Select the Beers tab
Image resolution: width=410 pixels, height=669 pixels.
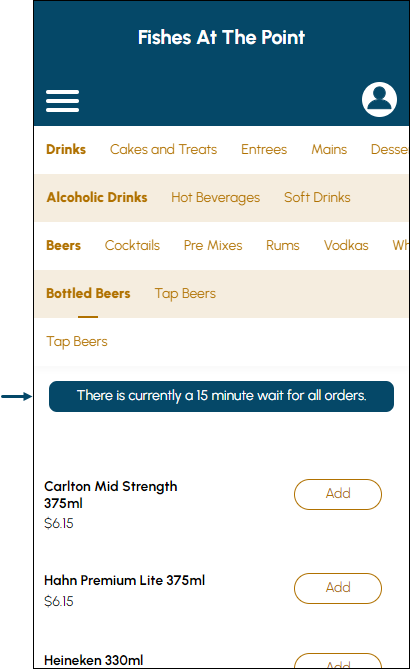pyautogui.click(x=64, y=245)
